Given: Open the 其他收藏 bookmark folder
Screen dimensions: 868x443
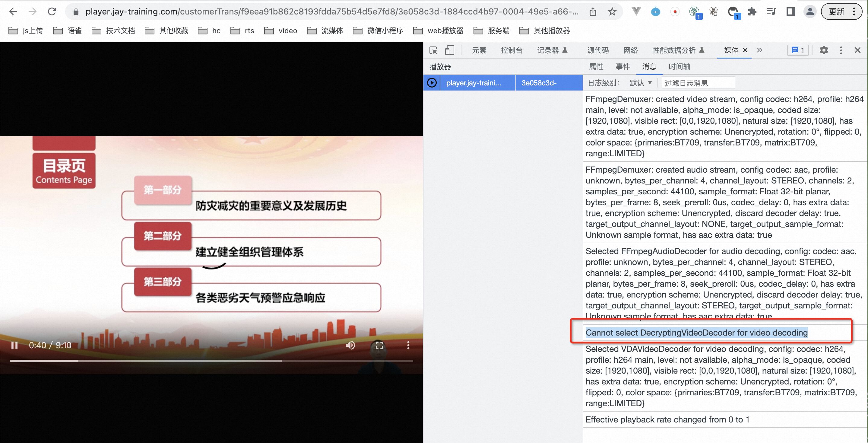Looking at the screenshot, I should (166, 31).
